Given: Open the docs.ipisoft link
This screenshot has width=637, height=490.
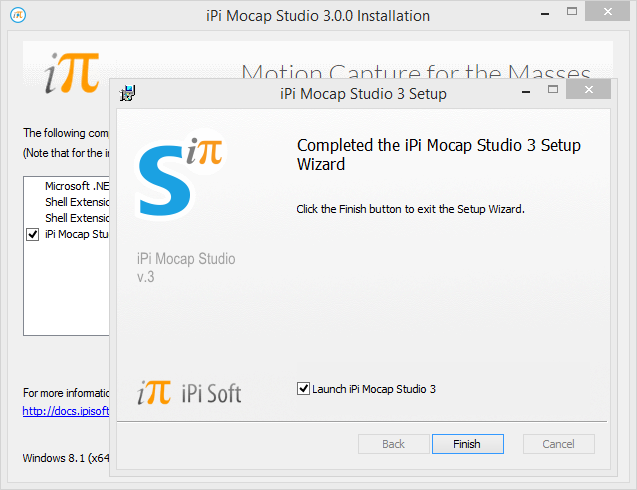Looking at the screenshot, I should (x=66, y=411).
